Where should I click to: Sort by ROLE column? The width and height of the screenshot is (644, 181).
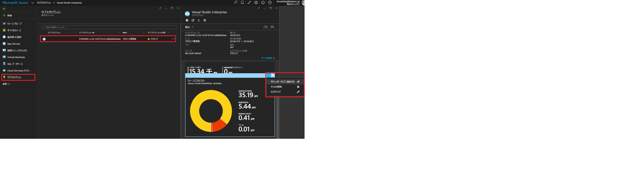[x=125, y=33]
